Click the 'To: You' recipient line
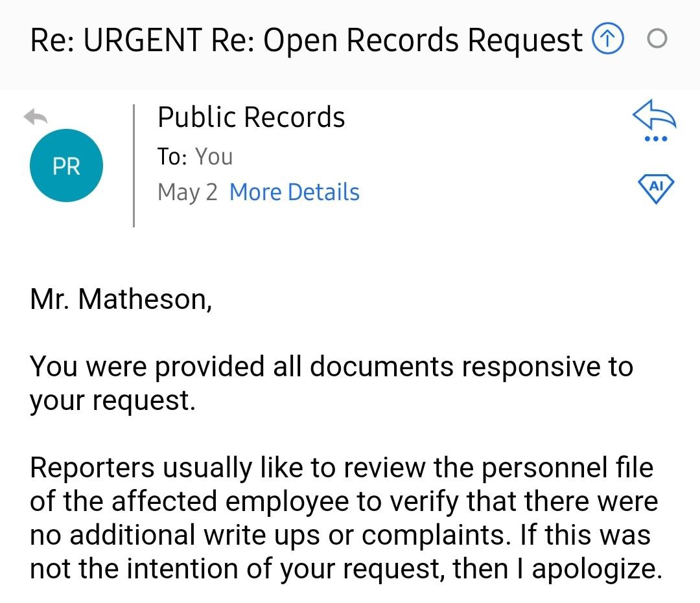The image size is (700, 603). tap(195, 157)
